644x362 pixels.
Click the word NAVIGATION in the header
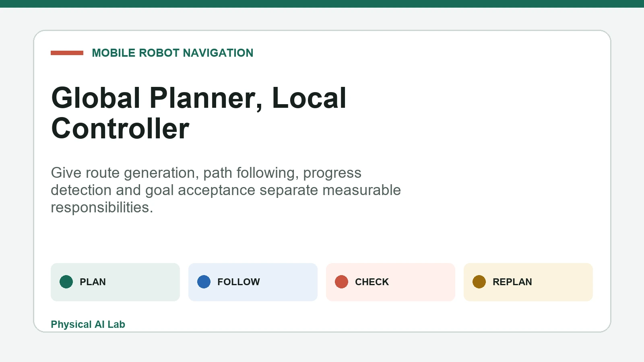tap(218, 53)
